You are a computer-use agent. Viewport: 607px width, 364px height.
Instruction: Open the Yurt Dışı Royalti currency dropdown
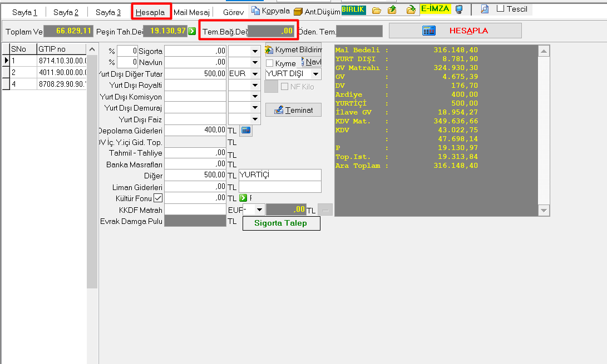(x=255, y=85)
